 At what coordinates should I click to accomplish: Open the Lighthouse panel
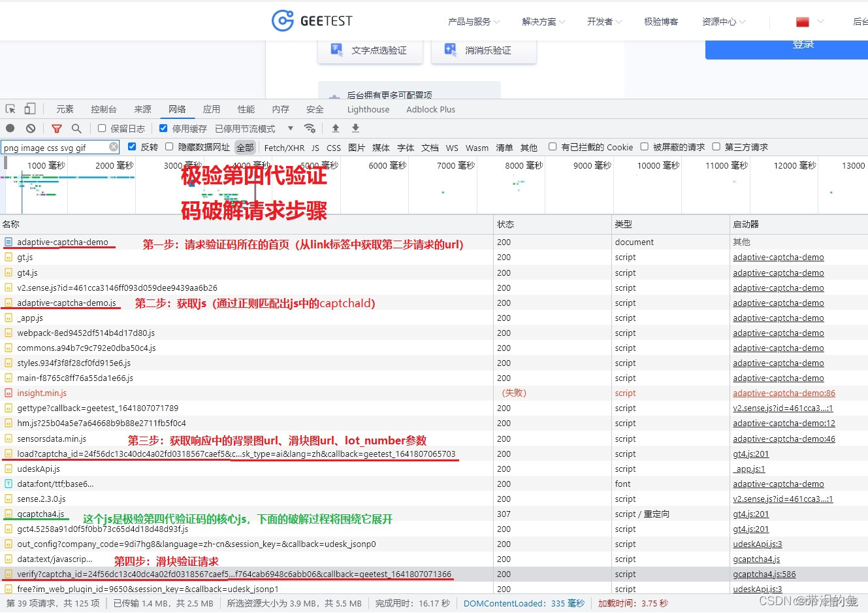368,109
